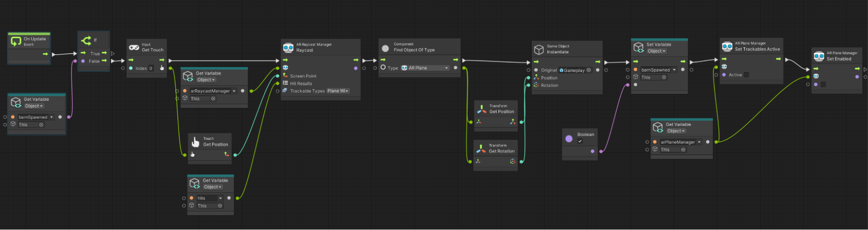
Task: Click the Transform Get Position node icon
Action: (x=482, y=109)
